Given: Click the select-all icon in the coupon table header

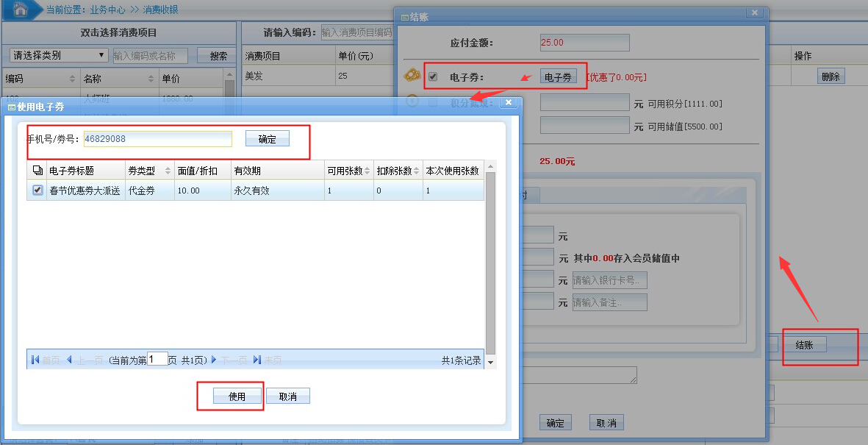Looking at the screenshot, I should click(x=37, y=170).
